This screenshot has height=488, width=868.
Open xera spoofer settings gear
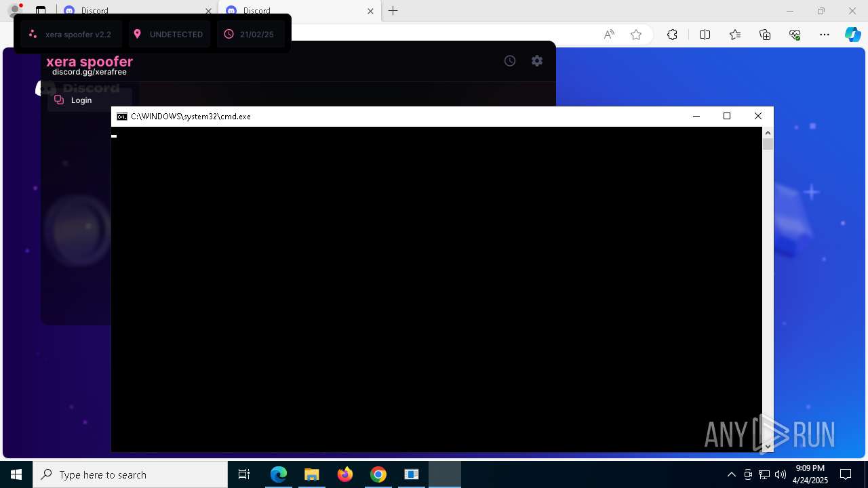point(537,61)
